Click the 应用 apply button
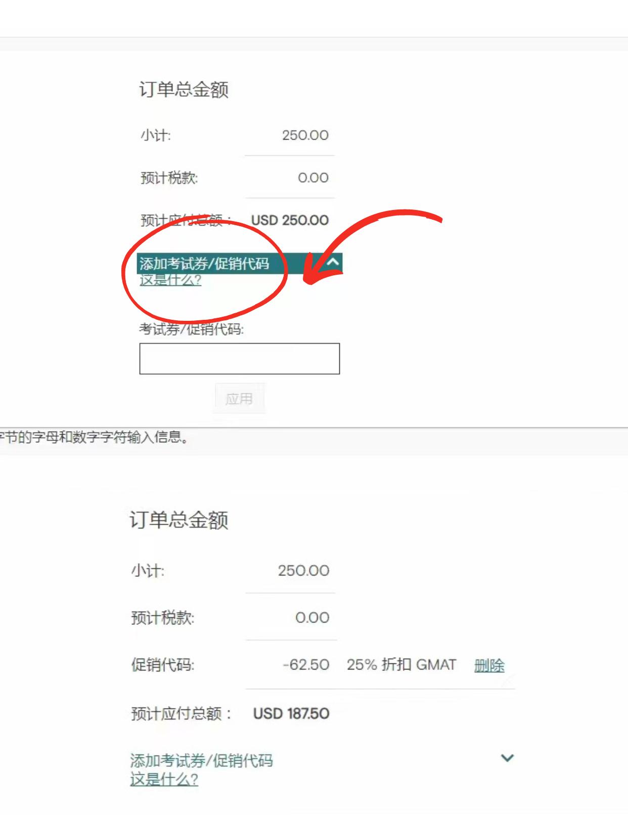Image resolution: width=628 pixels, height=840 pixels. pyautogui.click(x=239, y=399)
